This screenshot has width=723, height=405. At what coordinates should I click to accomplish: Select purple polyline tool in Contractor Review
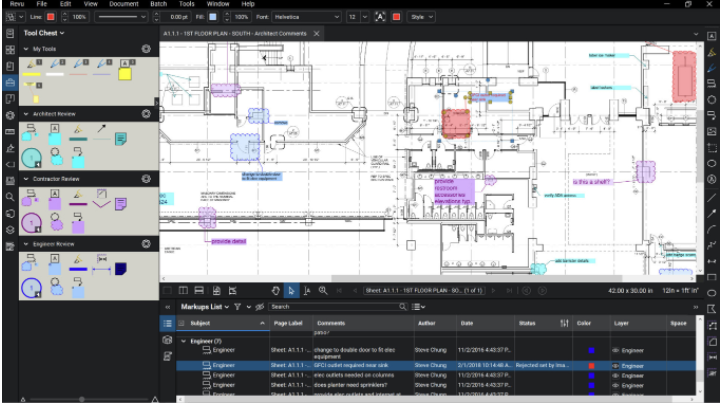101,198
